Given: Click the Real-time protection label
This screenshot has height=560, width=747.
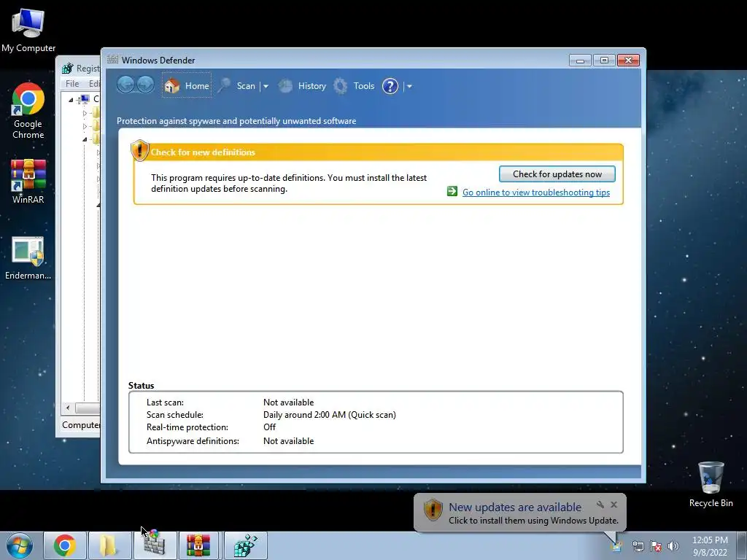Looking at the screenshot, I should (187, 427).
